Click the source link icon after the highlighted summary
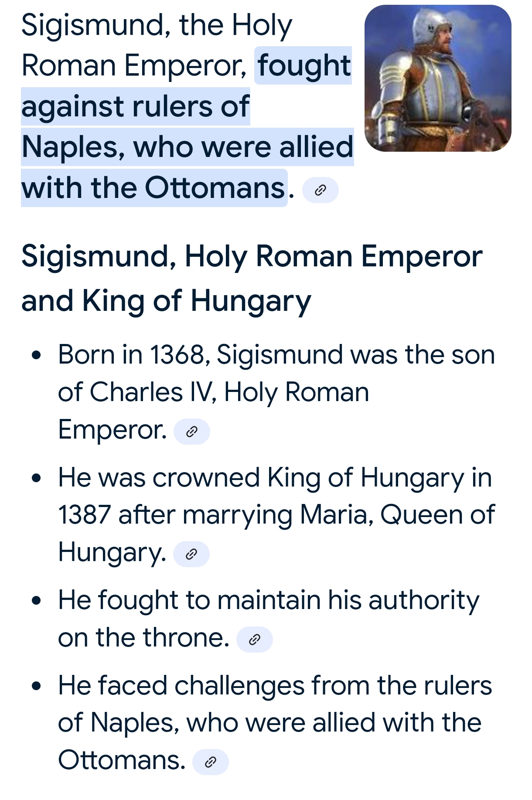This screenshot has width=532, height=800. click(320, 190)
